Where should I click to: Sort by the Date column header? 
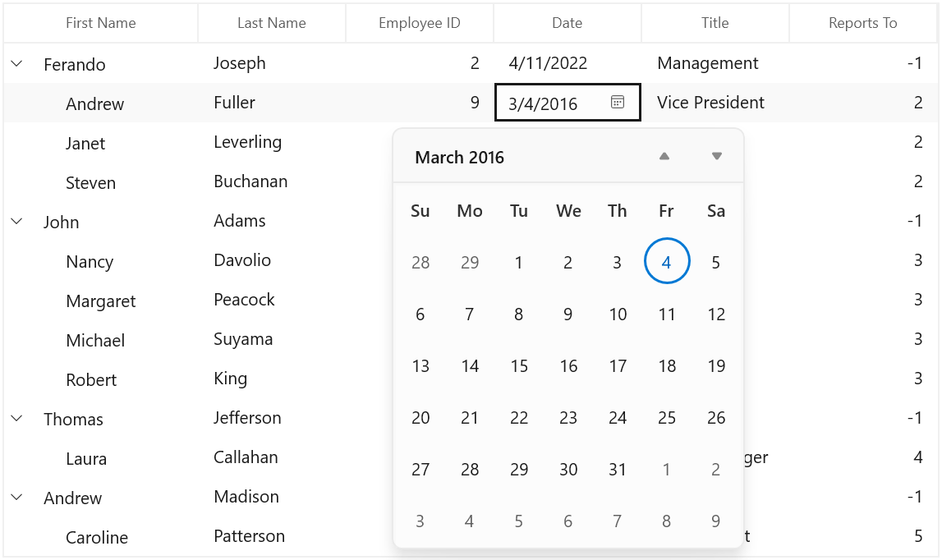pyautogui.click(x=567, y=23)
